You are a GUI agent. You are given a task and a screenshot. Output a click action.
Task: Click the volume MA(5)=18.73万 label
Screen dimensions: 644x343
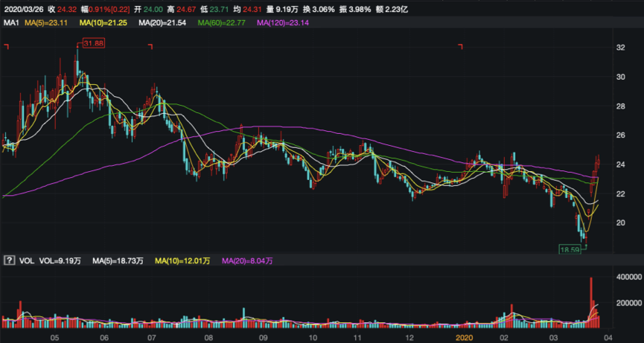pos(117,261)
